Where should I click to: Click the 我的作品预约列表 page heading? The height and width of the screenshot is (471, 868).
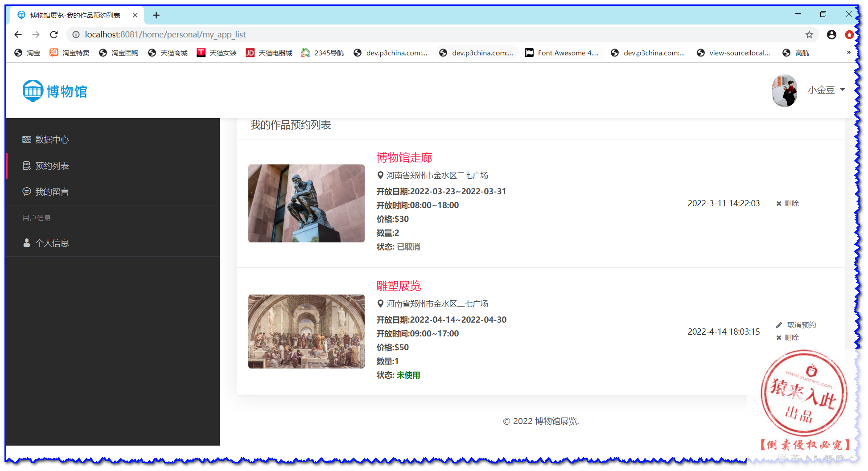tap(291, 125)
